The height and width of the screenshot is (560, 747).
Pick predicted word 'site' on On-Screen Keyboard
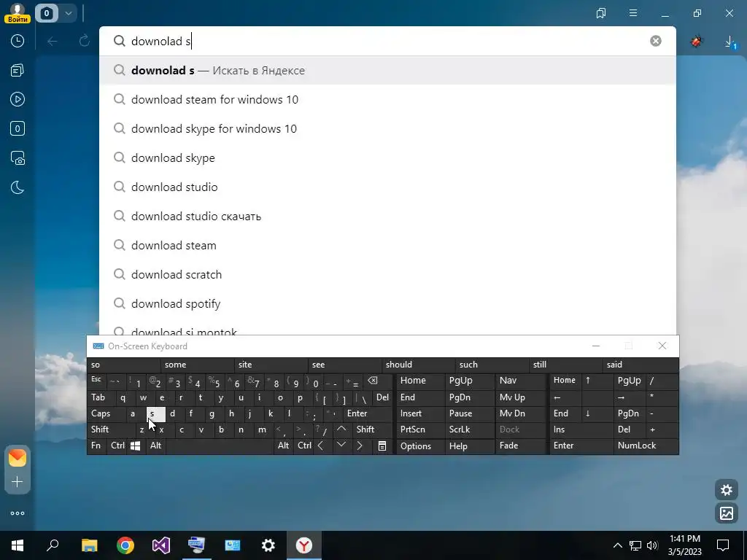click(271, 365)
